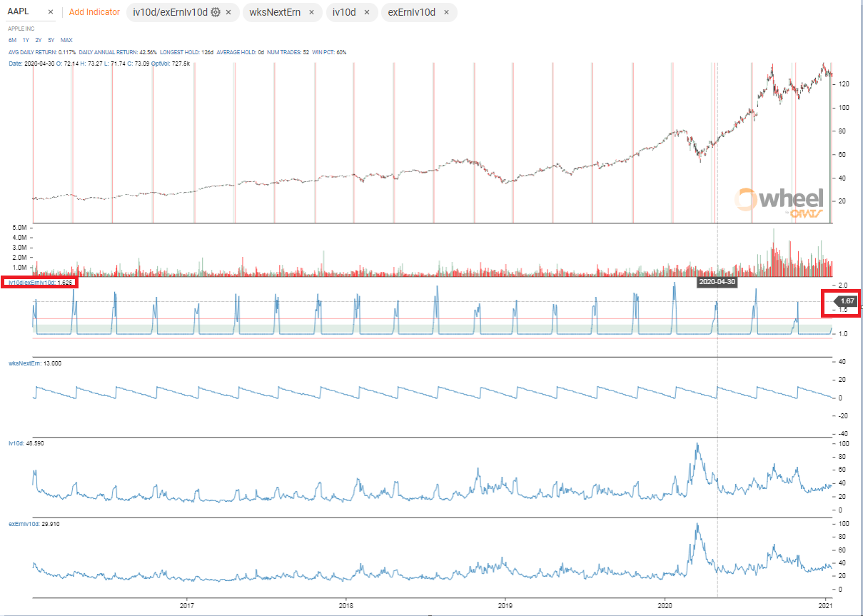Select the 6M time range
The width and height of the screenshot is (863, 616).
pos(12,40)
